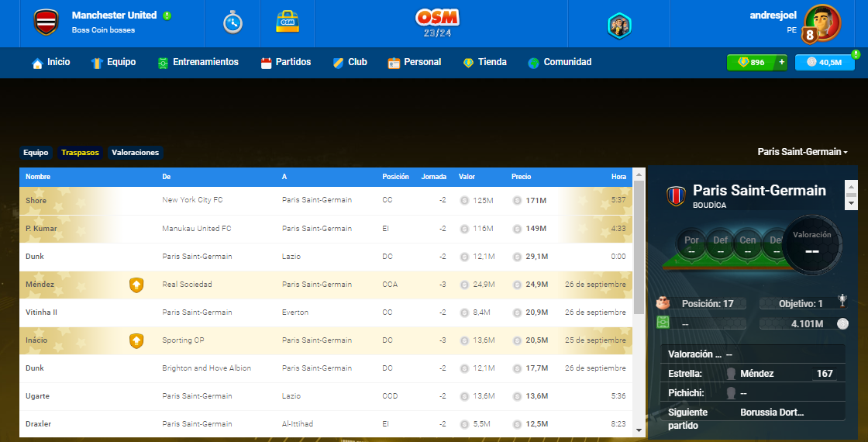Select the Shore transfer row
Image resolution: width=868 pixels, height=442 pixels.
click(x=326, y=201)
